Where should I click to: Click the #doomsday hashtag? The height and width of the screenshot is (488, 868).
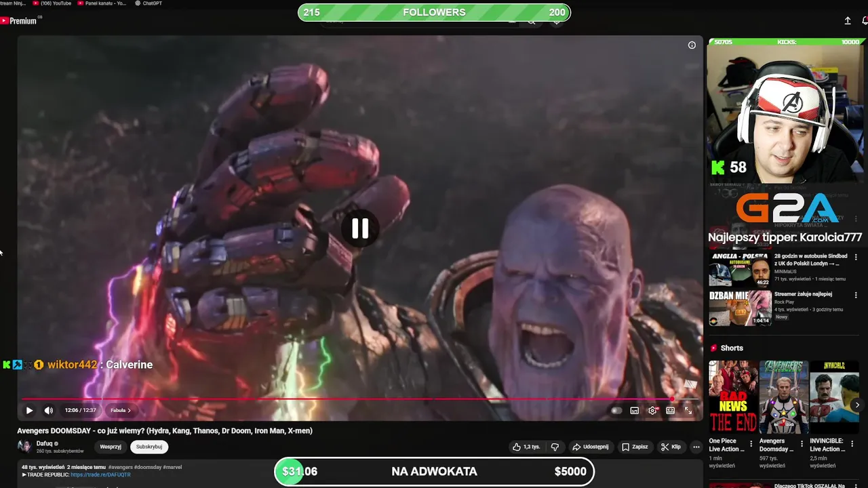(x=148, y=467)
